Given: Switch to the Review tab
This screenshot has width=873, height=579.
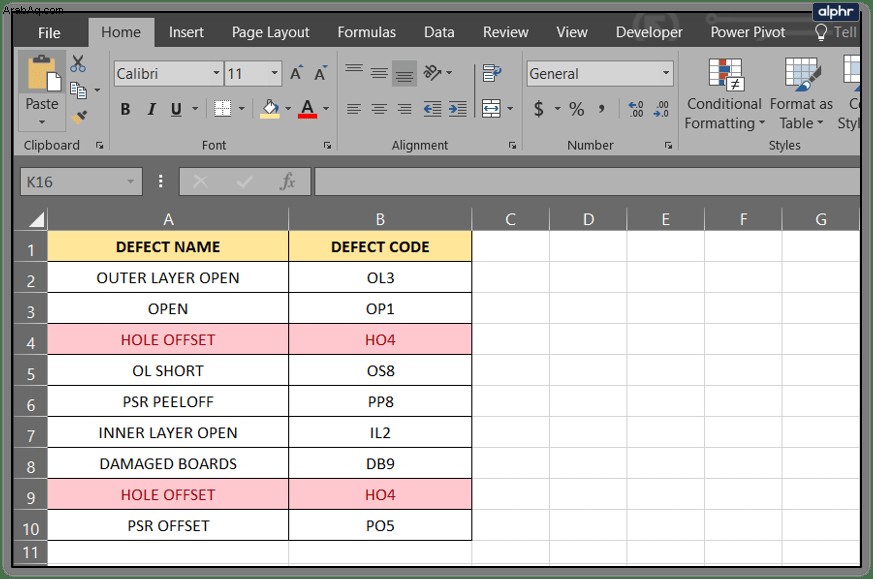Looking at the screenshot, I should point(505,32).
